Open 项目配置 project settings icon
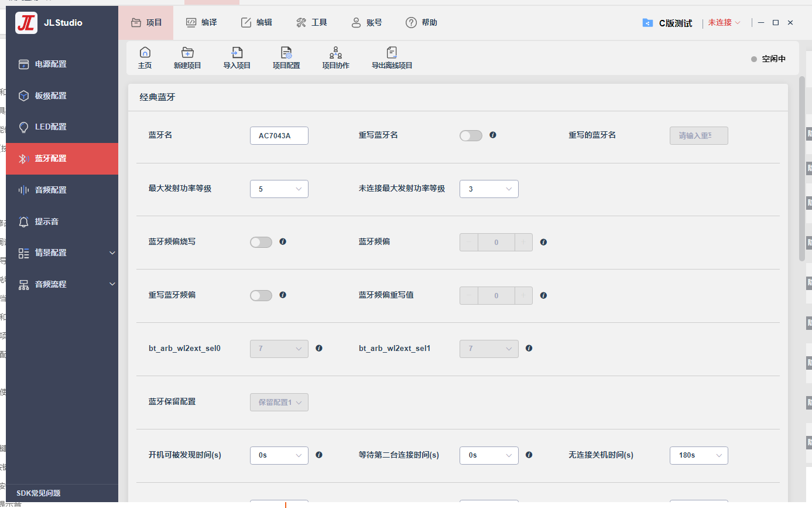Viewport: 812px width, 508px height. point(286,53)
